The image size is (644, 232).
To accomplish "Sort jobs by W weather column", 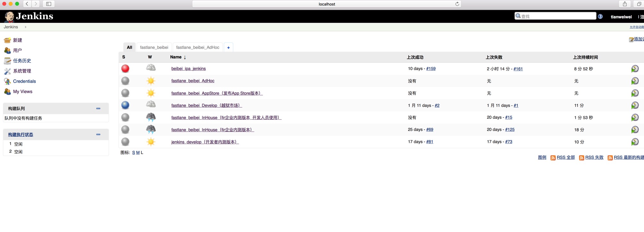I will click(x=150, y=57).
